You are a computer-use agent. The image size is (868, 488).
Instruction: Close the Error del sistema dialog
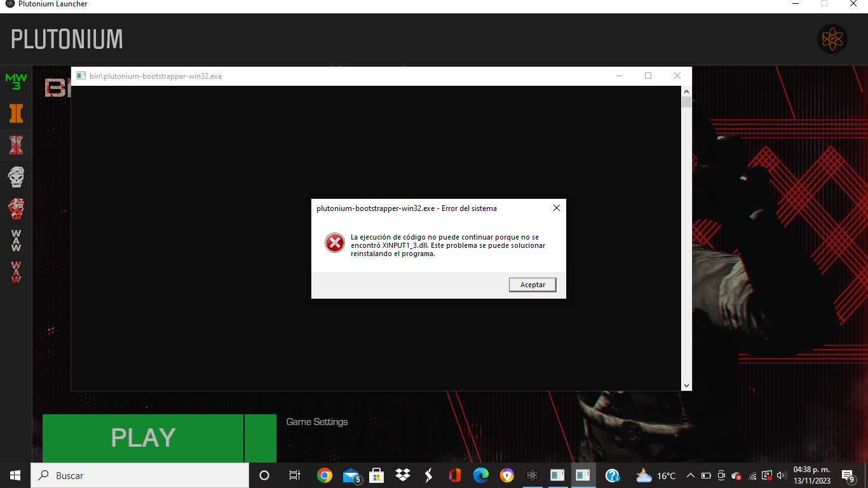tap(557, 208)
